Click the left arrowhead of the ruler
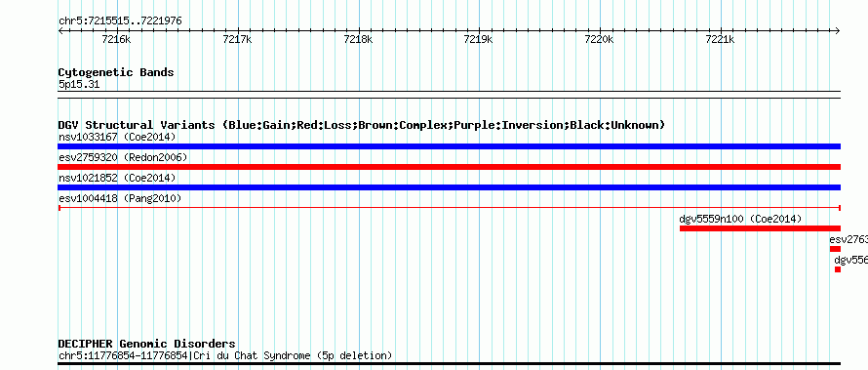Image resolution: width=868 pixels, height=370 pixels. point(60,30)
